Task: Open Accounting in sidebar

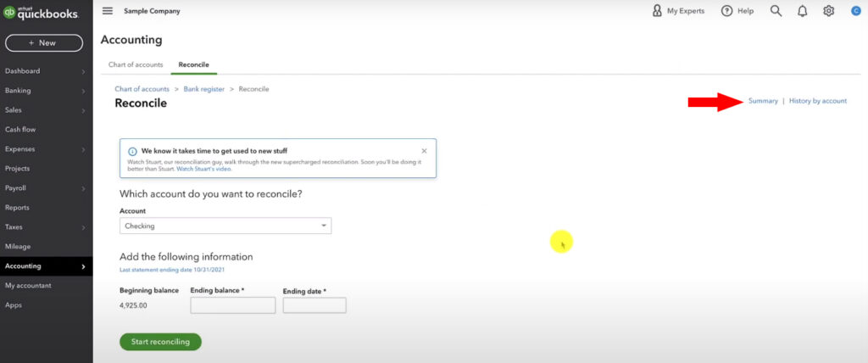Action: pos(23,266)
